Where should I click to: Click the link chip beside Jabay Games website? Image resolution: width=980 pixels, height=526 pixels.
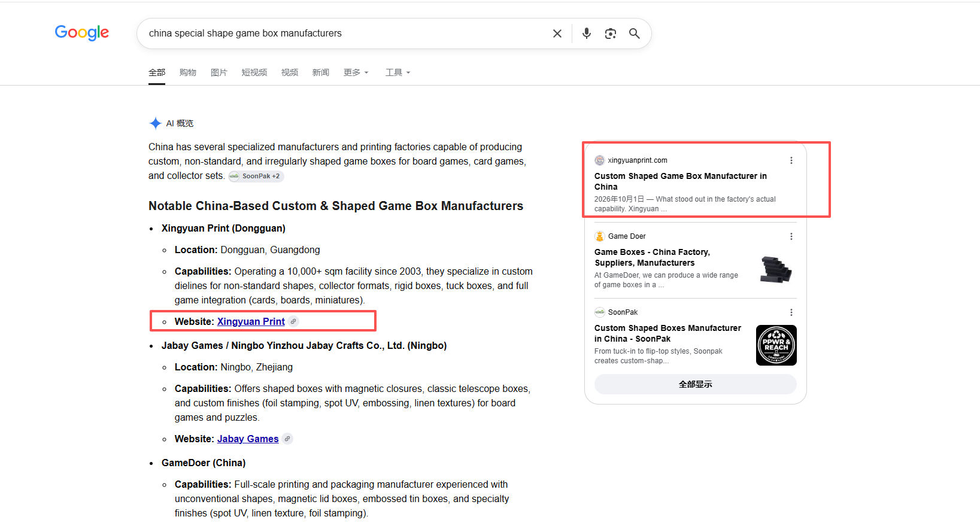click(x=287, y=439)
